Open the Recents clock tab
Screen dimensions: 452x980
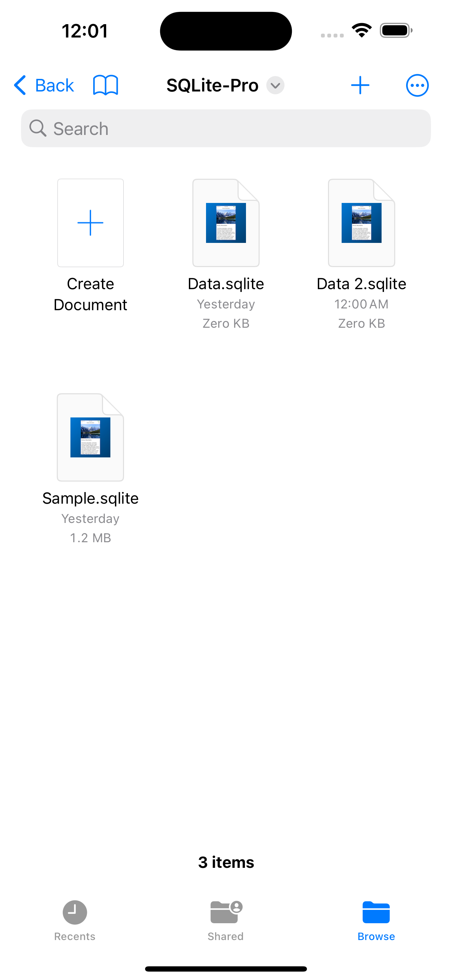pos(75,918)
